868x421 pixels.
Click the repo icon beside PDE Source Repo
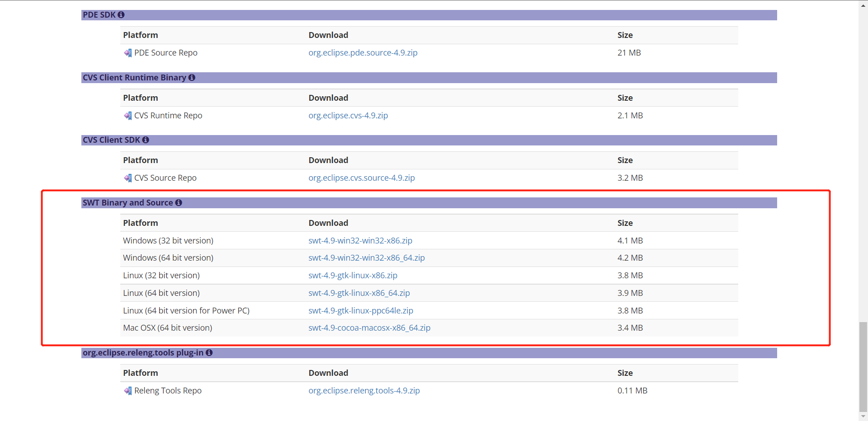coord(128,53)
